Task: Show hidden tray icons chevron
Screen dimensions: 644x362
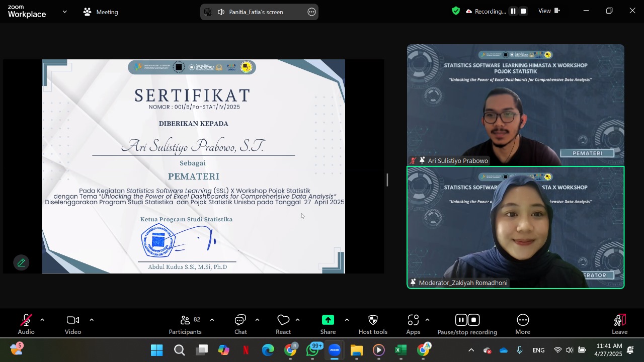Action: [x=471, y=350]
